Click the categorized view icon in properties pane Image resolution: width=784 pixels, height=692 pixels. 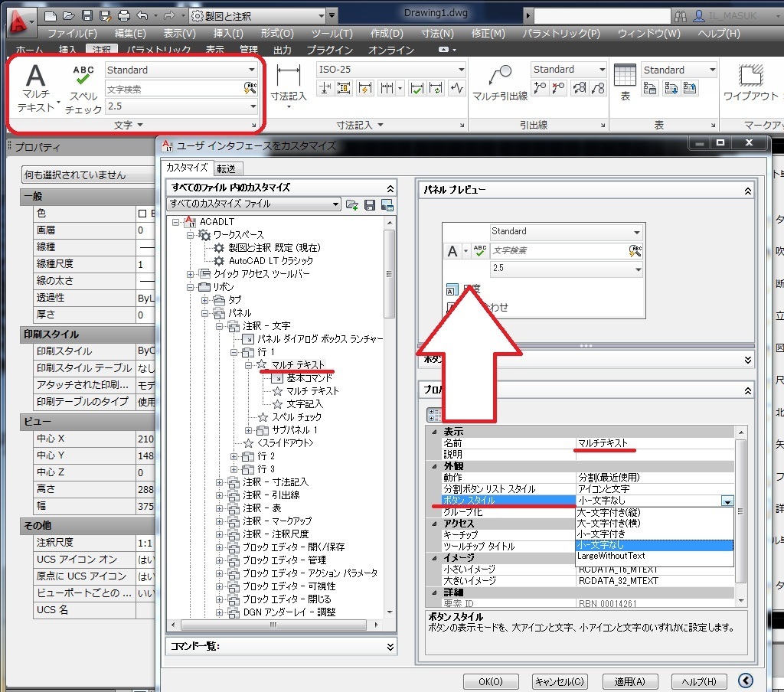point(433,414)
